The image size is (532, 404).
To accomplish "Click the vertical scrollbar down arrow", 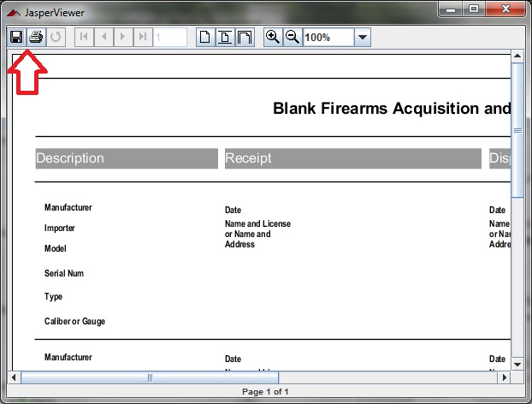I will (517, 363).
